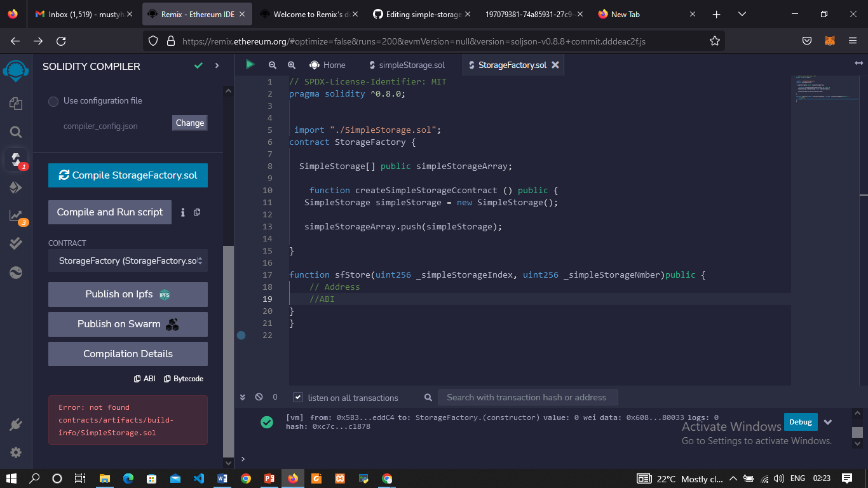Open the Home tab in the editor
The image size is (868, 488).
(328, 64)
